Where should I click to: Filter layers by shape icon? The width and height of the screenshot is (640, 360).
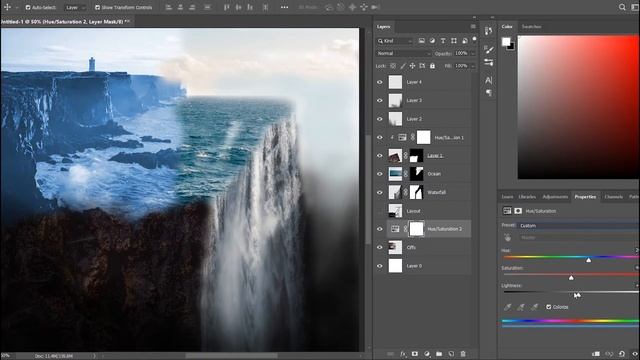point(454,41)
